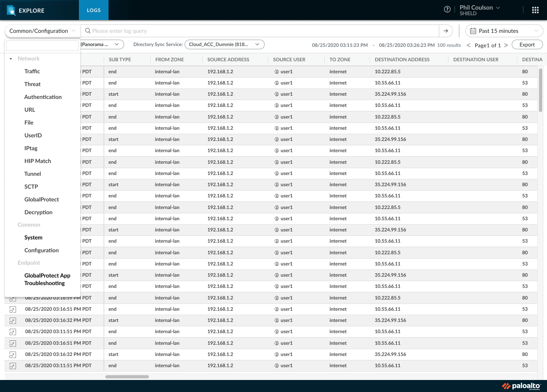
Task: Open the apps grid icon
Action: click(x=535, y=10)
